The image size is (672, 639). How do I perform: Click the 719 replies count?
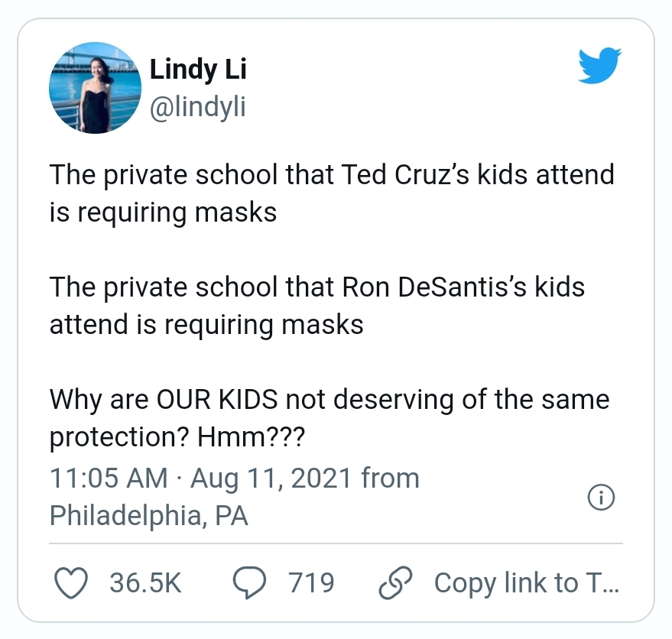point(311,583)
